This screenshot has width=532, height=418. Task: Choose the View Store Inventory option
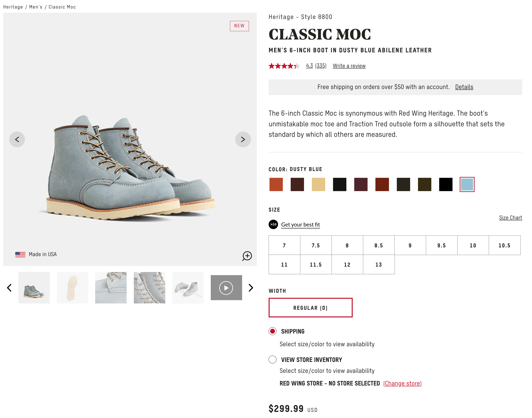coord(272,360)
